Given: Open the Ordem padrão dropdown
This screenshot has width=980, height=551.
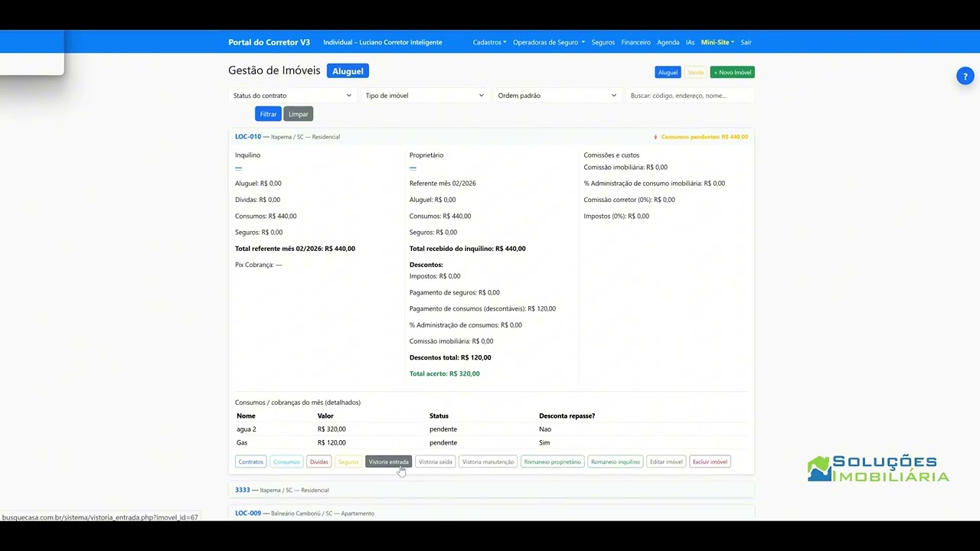Looking at the screenshot, I should pyautogui.click(x=557, y=96).
